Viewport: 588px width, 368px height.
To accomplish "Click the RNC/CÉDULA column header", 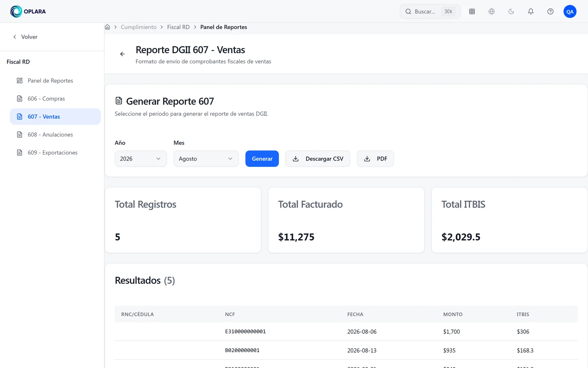I will pos(137,314).
